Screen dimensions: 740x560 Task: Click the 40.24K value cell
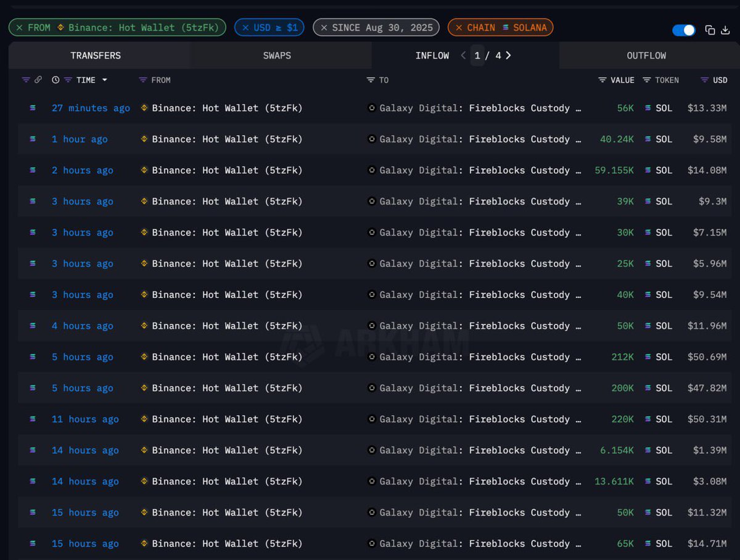617,139
